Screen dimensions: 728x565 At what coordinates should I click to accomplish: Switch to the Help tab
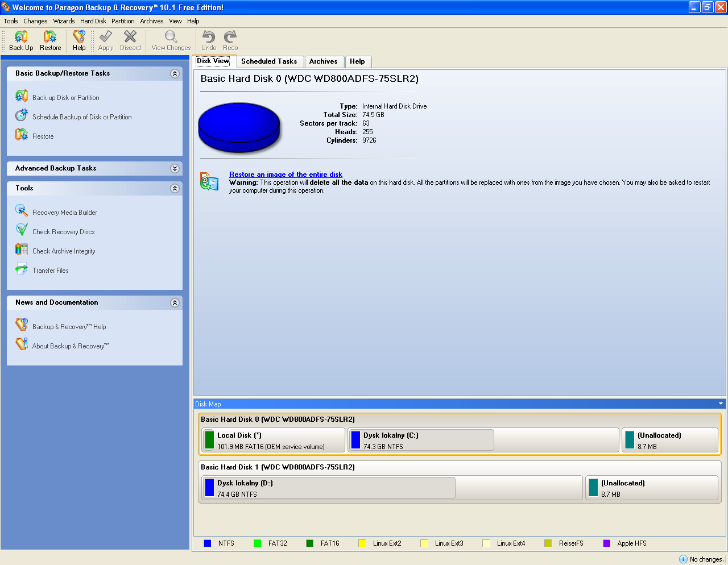358,61
